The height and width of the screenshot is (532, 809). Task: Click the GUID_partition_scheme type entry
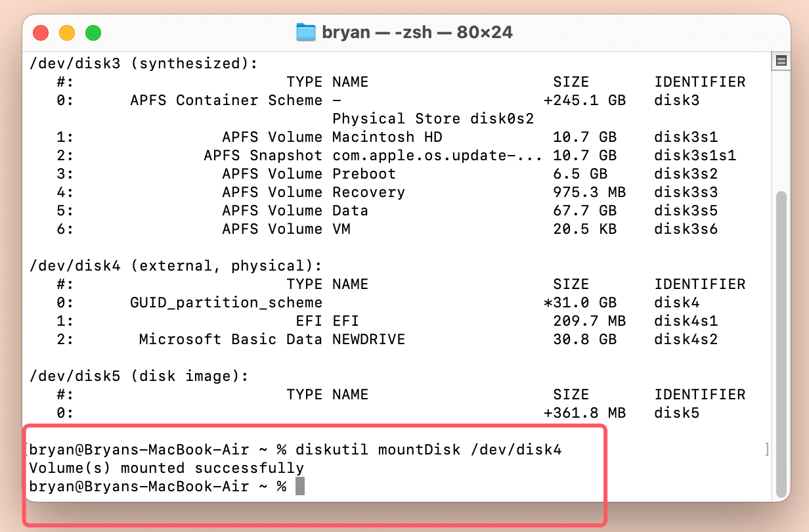(x=227, y=303)
